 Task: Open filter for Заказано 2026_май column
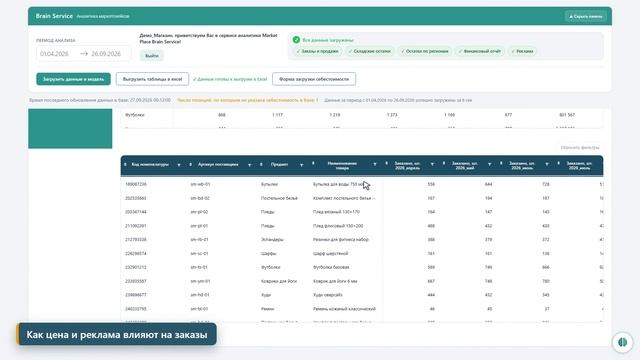point(489,164)
